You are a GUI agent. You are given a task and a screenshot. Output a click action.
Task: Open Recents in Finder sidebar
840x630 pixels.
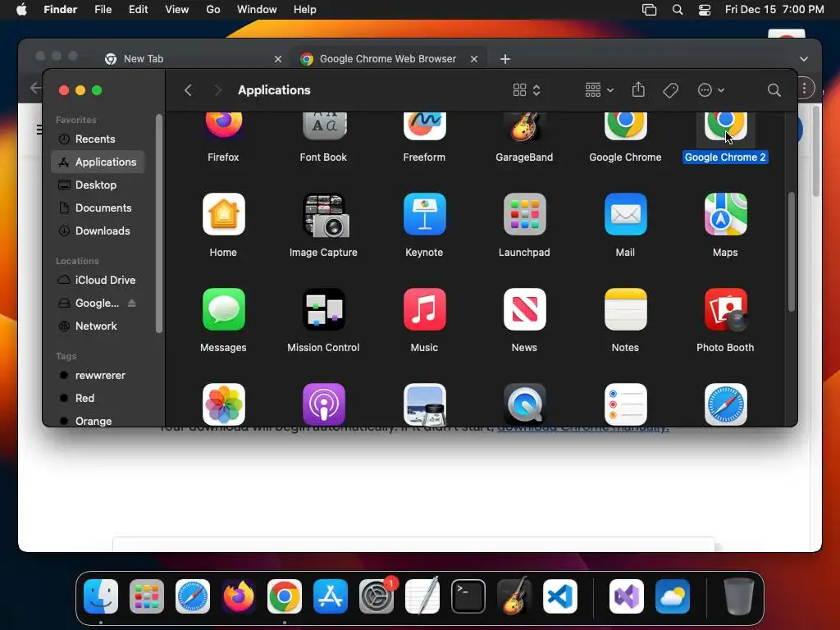[x=98, y=139]
